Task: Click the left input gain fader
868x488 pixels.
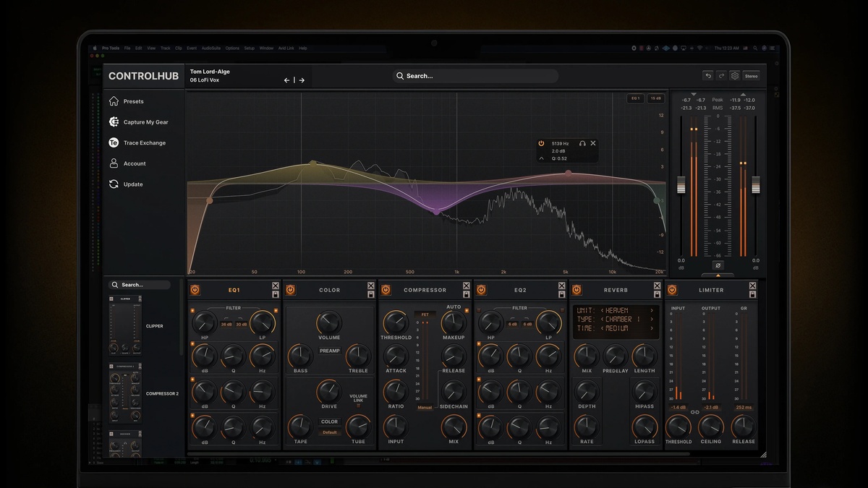Action: pyautogui.click(x=681, y=184)
